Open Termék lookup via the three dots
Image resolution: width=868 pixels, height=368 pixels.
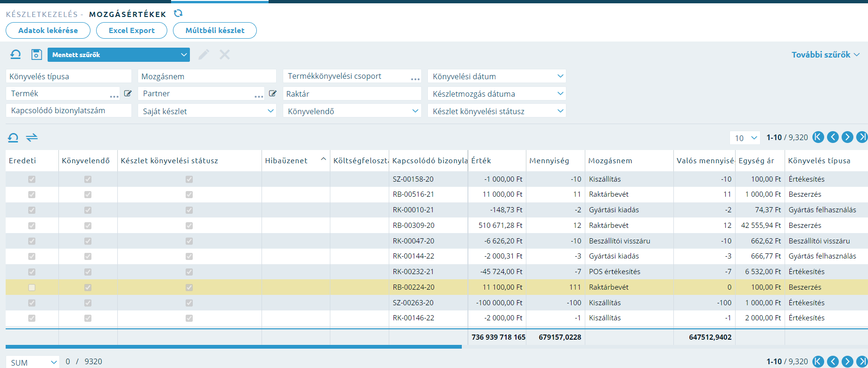tap(114, 96)
